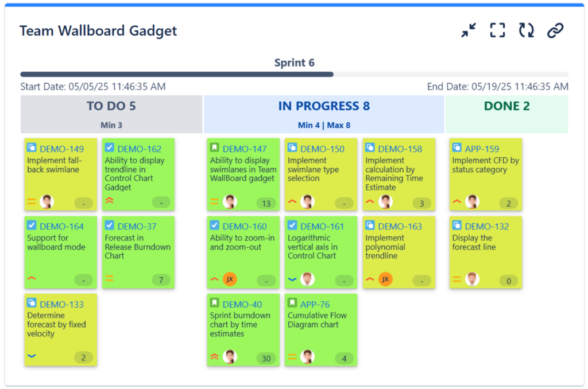The height and width of the screenshot is (389, 588).
Task: Click the story bookmark icon on DEMO-147
Action: 215,148
